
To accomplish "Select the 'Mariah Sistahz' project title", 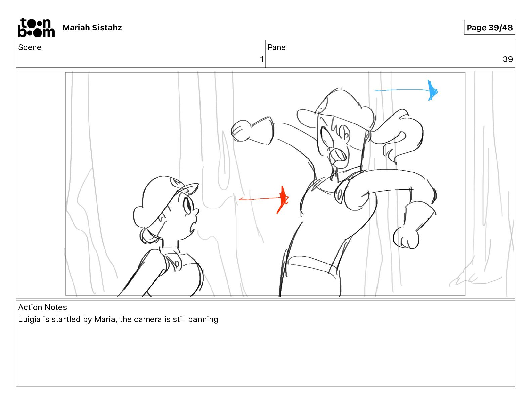I will click(x=92, y=28).
